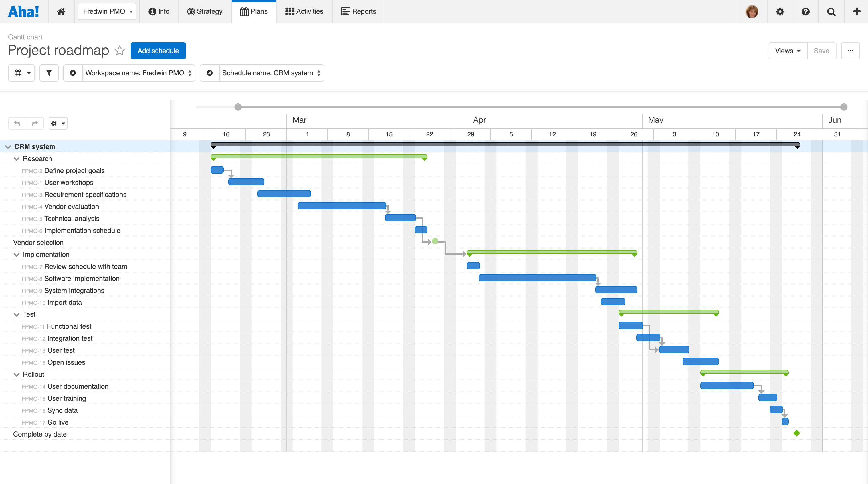
Task: Click the undo arrow button
Action: (x=17, y=123)
